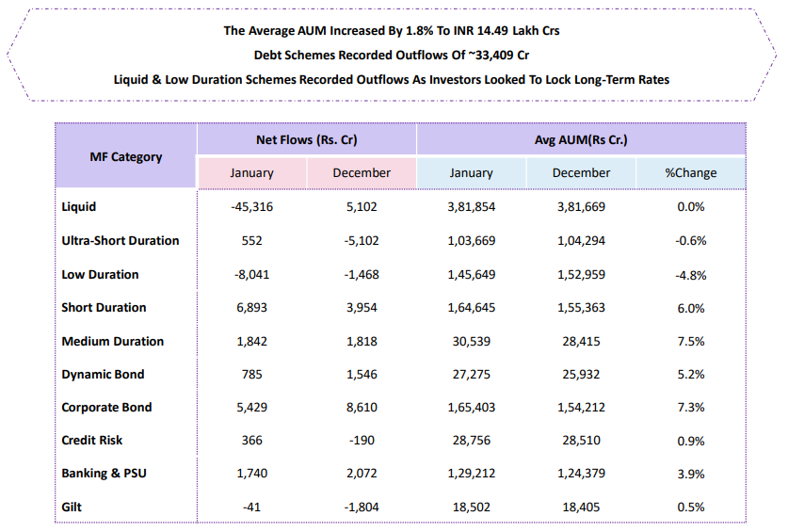Click the 'Liquid' row label

[x=79, y=206]
